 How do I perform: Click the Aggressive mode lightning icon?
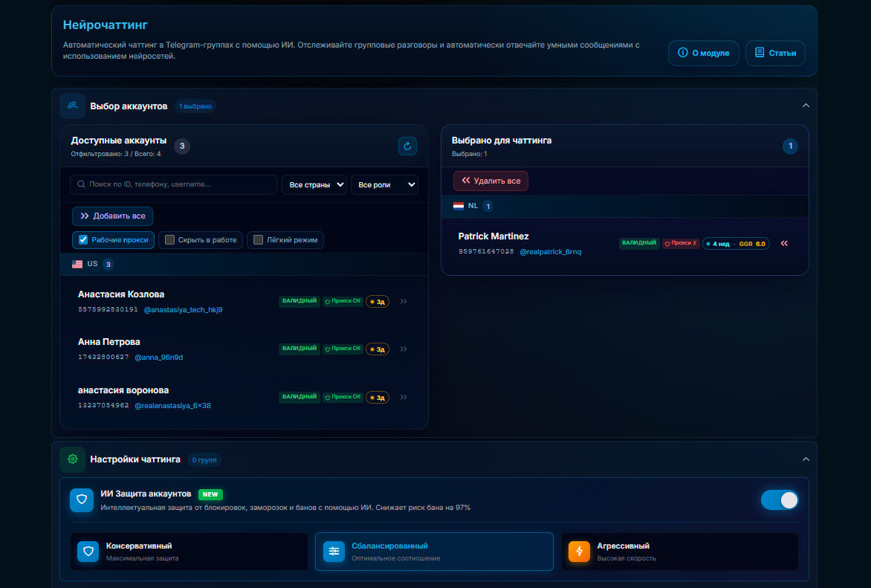[580, 552]
